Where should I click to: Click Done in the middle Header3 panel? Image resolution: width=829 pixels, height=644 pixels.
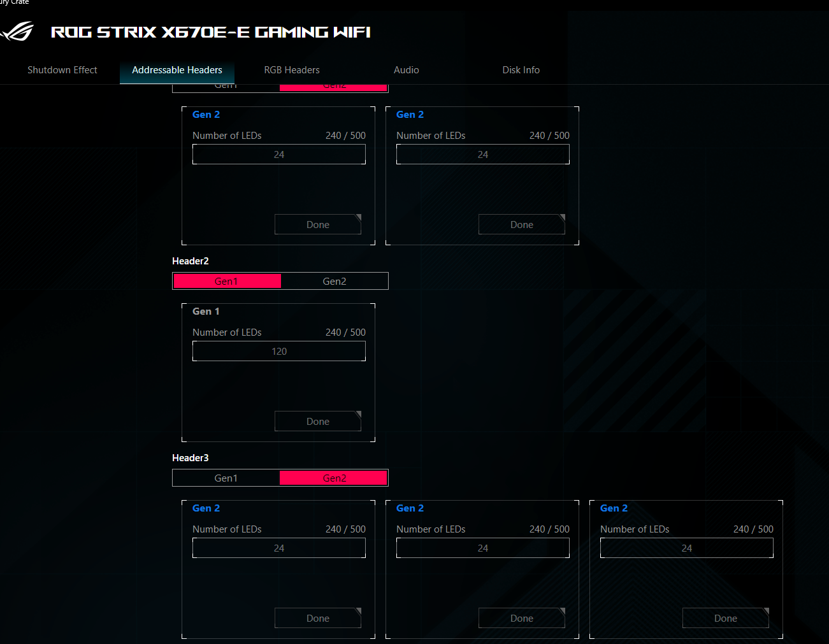[x=522, y=618]
